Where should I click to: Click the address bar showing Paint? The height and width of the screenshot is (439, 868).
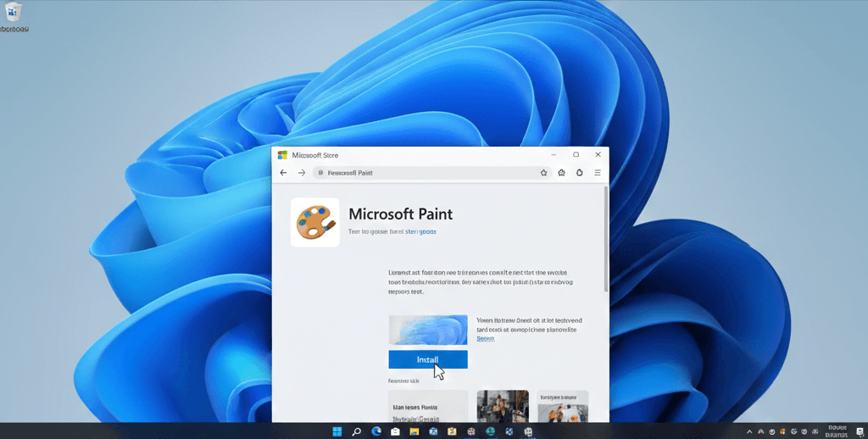pos(424,173)
